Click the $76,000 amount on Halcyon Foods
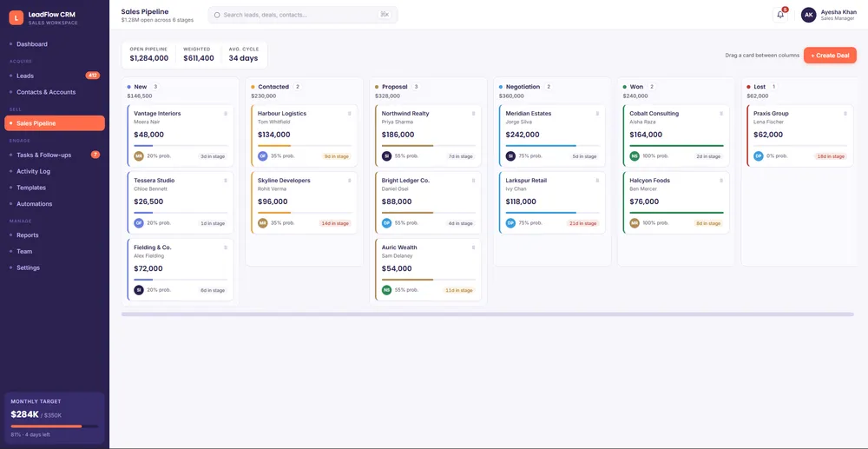This screenshot has width=868, height=449. (x=644, y=201)
